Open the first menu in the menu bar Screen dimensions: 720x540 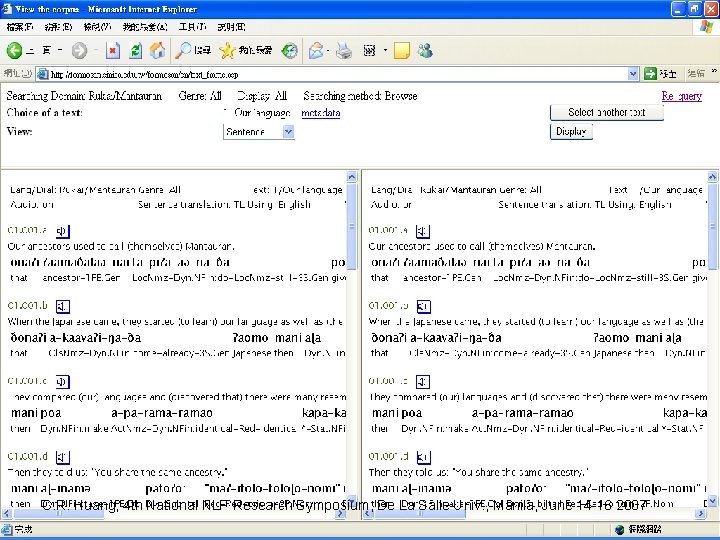19,27
